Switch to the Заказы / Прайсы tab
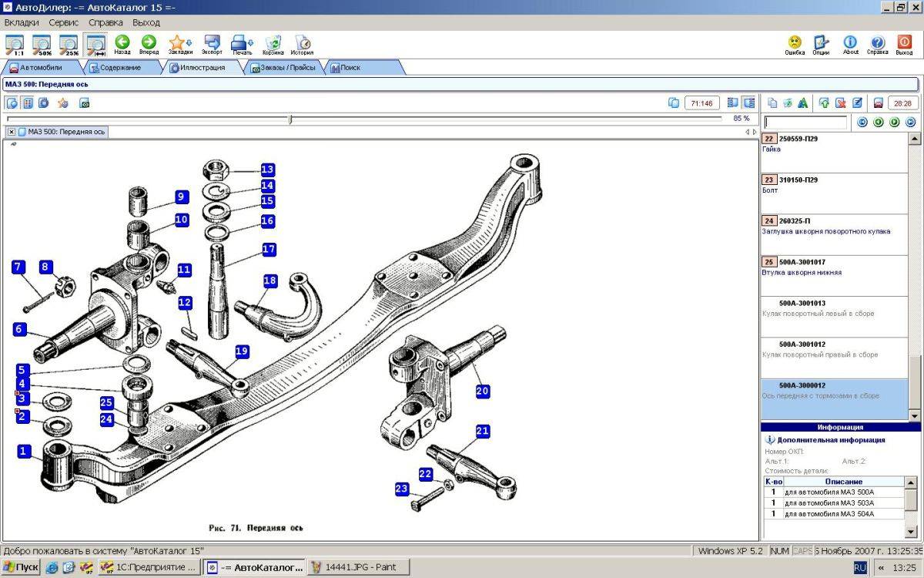This screenshot has width=924, height=578. point(283,68)
